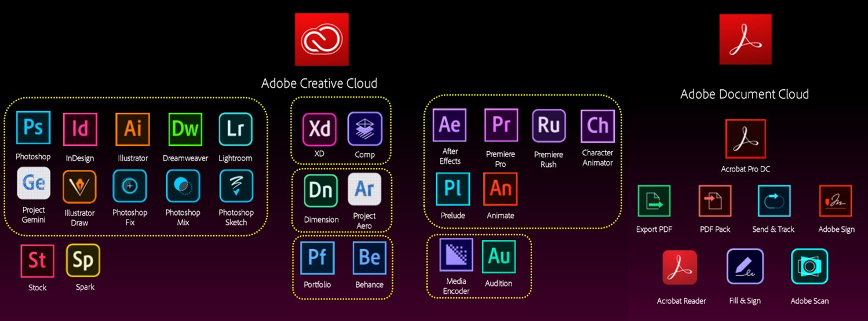Click the "Illustrator Draw" label text
868x321 pixels.
(79, 218)
